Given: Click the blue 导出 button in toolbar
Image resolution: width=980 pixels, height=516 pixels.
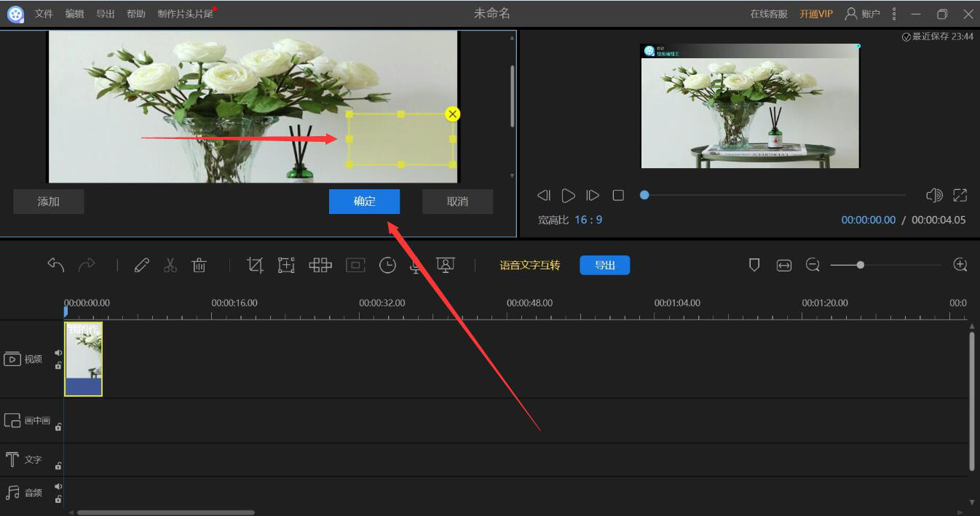Looking at the screenshot, I should (605, 265).
